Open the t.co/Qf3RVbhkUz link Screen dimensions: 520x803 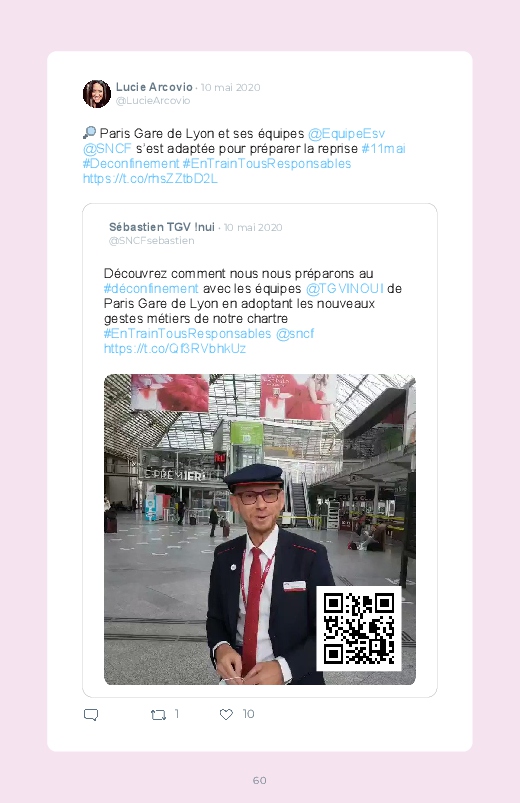175,349
